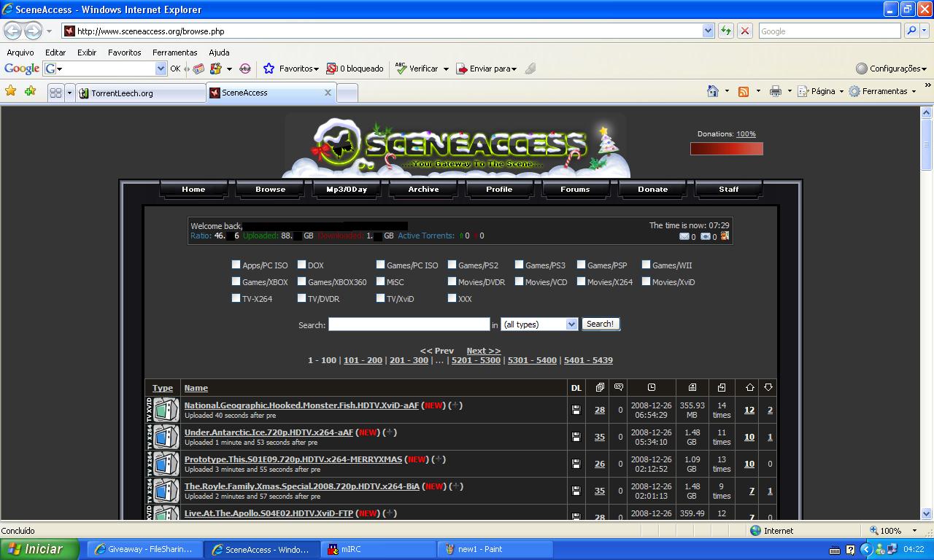The image size is (934, 560).
Task: Switch to the TorrentLeech.org tab
Action: [x=141, y=93]
